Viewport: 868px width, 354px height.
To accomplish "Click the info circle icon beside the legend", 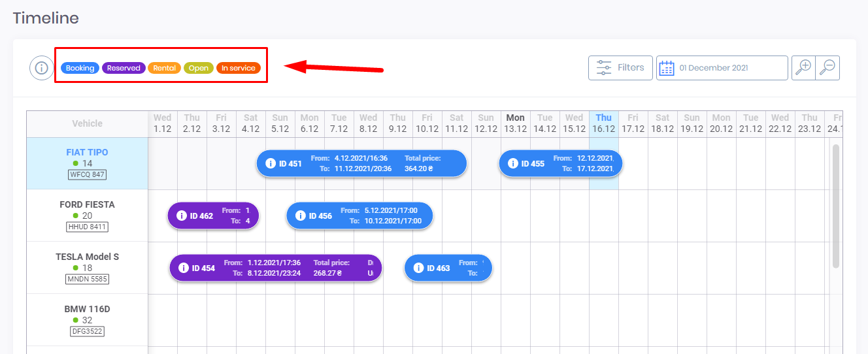I will 41,68.
